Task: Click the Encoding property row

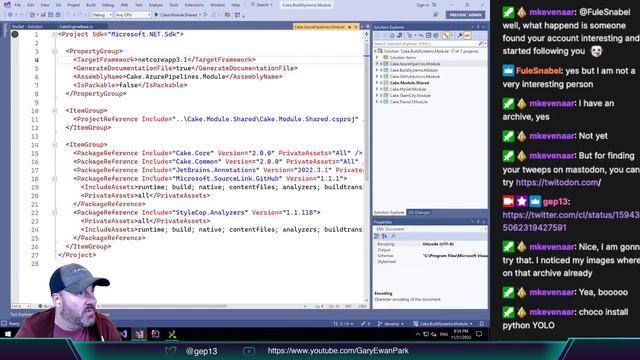Action: point(430,244)
